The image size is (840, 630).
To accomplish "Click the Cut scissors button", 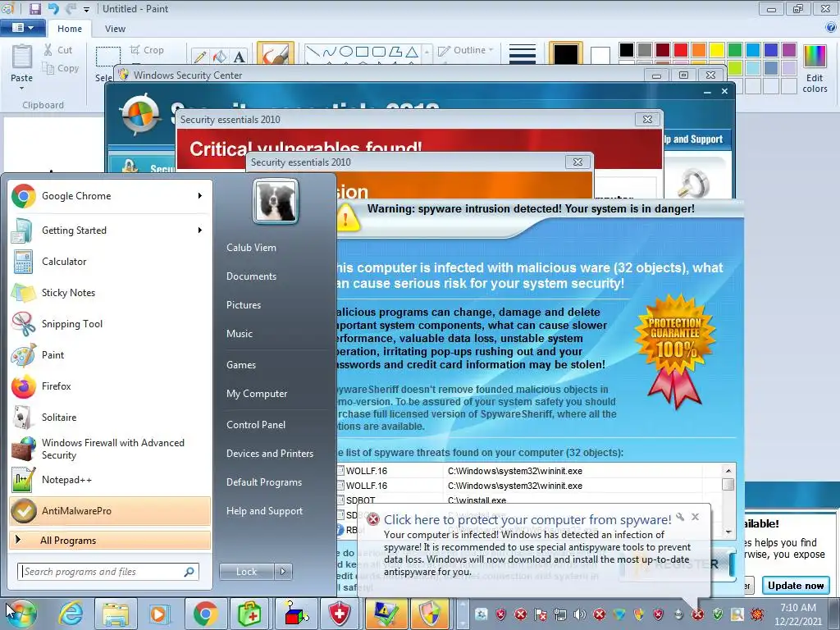I will coord(58,50).
